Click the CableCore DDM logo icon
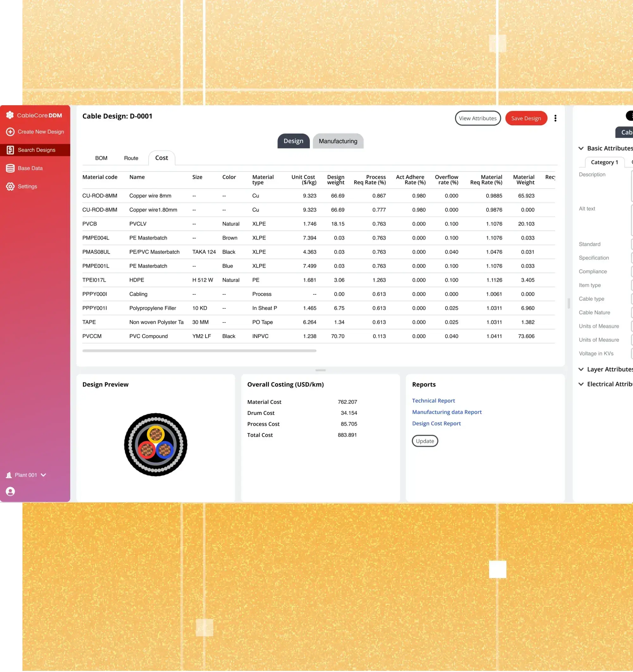 point(10,115)
